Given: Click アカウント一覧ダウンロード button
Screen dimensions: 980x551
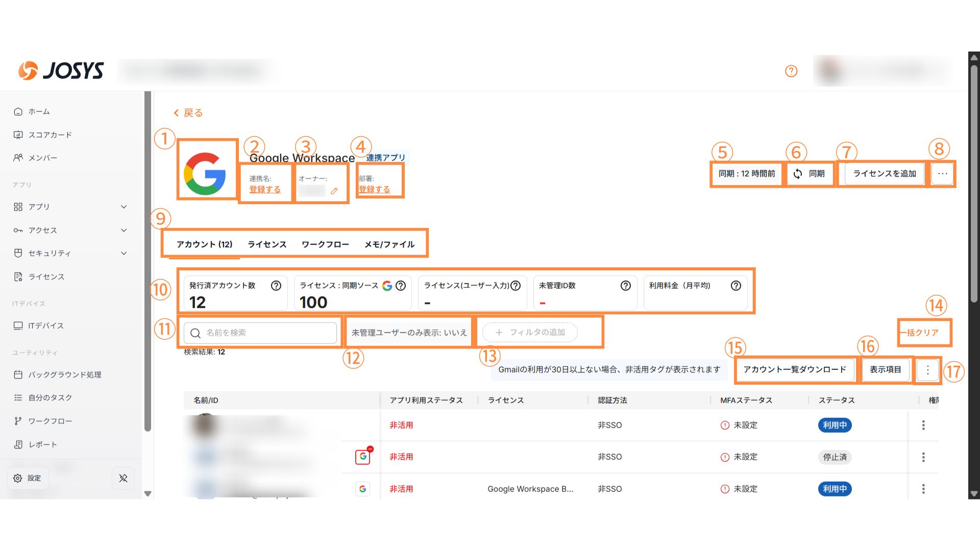Looking at the screenshot, I should pyautogui.click(x=794, y=369).
